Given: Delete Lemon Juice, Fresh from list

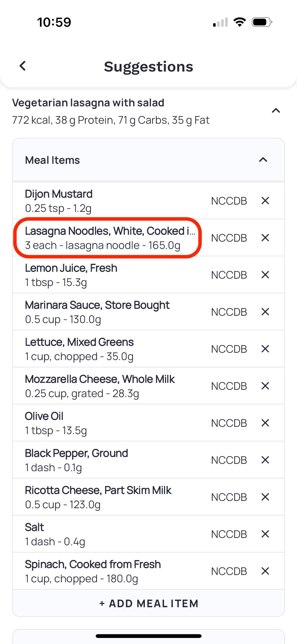Looking at the screenshot, I should (x=265, y=275).
